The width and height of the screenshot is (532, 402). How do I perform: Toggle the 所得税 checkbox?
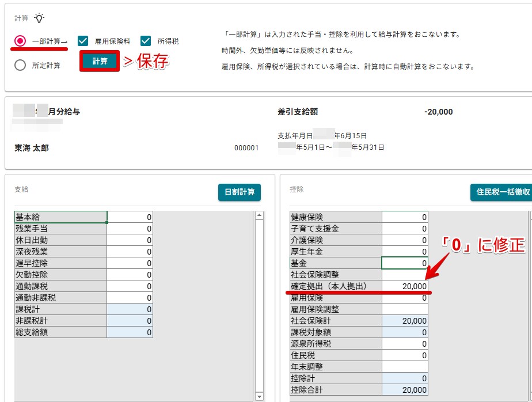tap(146, 41)
